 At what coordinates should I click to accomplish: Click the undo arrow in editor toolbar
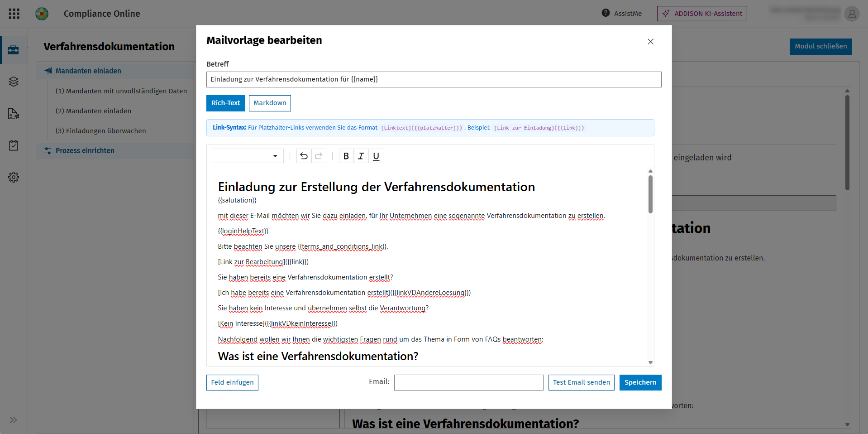click(304, 156)
